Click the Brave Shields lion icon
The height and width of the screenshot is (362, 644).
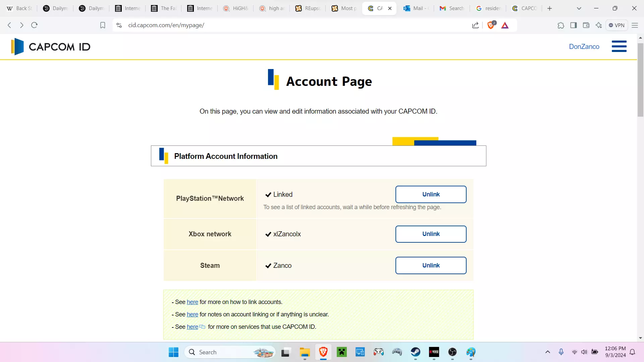coord(491,25)
